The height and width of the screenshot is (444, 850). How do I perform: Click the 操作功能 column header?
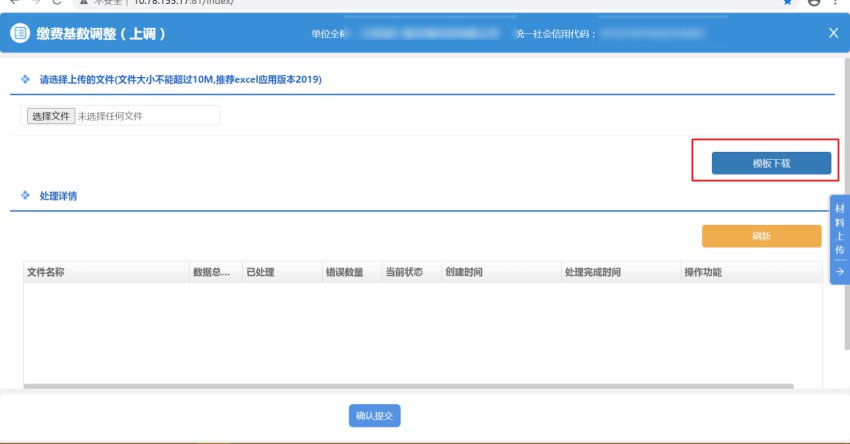702,272
